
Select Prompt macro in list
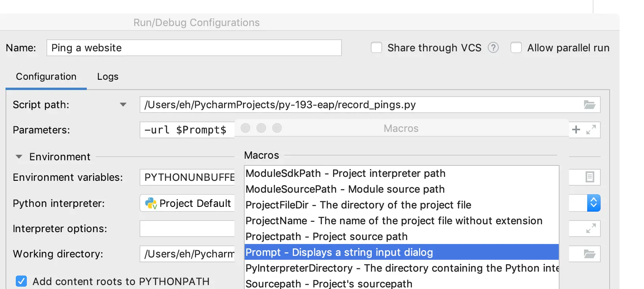[339, 252]
